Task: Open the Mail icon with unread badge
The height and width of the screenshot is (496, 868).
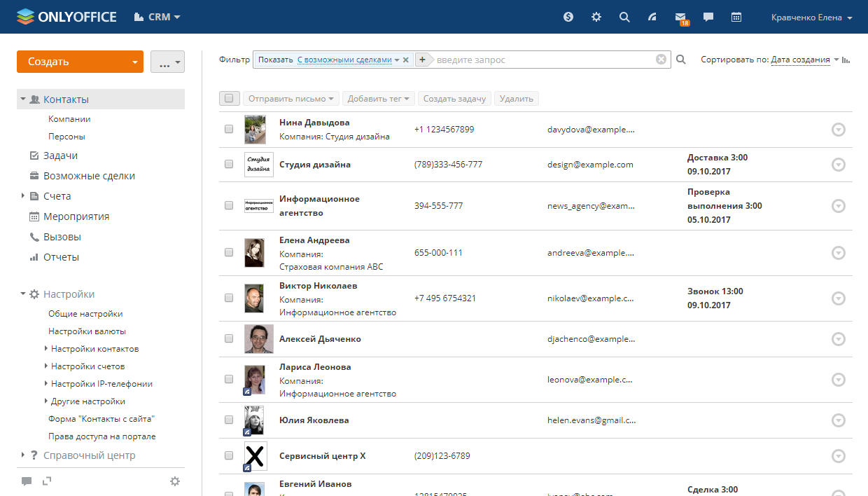Action: tap(680, 17)
